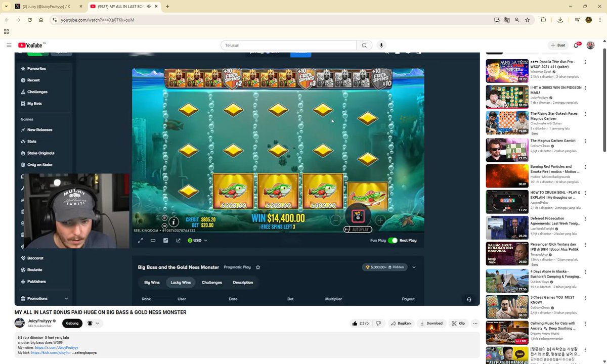Like the video (2,3 rb)
607x364 pixels.
coord(361,324)
